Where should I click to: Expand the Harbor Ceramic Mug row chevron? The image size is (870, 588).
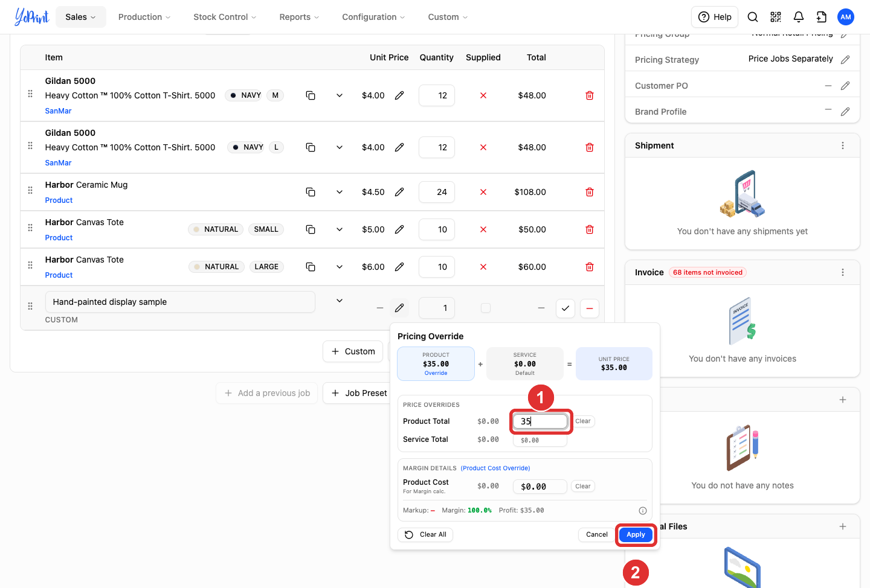tap(340, 192)
